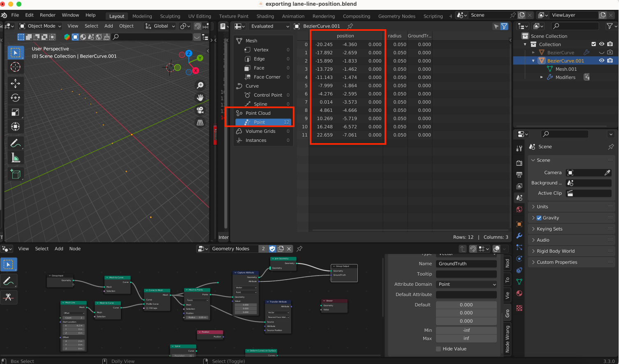Pin the Geometry Nodes node tree

tap(300, 249)
